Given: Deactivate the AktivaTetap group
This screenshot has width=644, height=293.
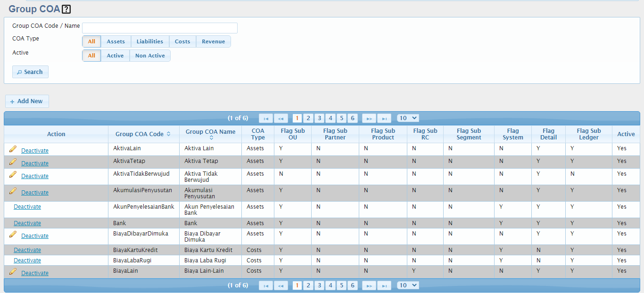Looking at the screenshot, I should (35, 163).
